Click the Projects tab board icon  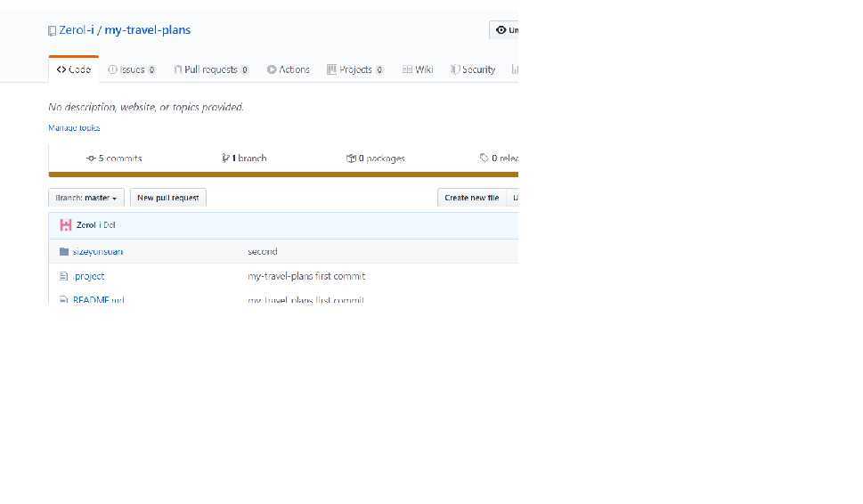[331, 69]
